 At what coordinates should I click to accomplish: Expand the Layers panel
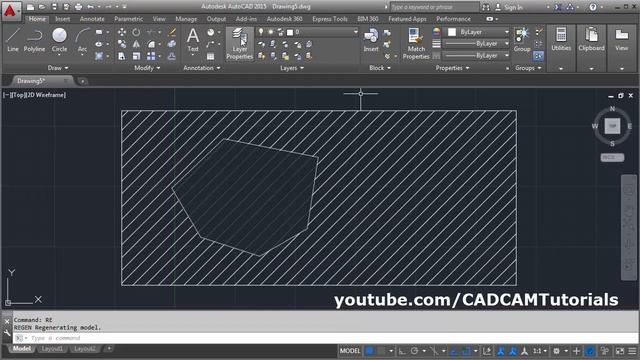(292, 68)
